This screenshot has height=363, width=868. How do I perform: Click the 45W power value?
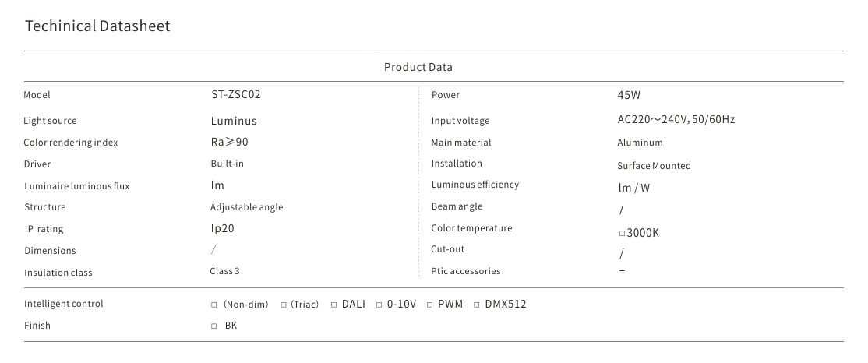tap(629, 96)
